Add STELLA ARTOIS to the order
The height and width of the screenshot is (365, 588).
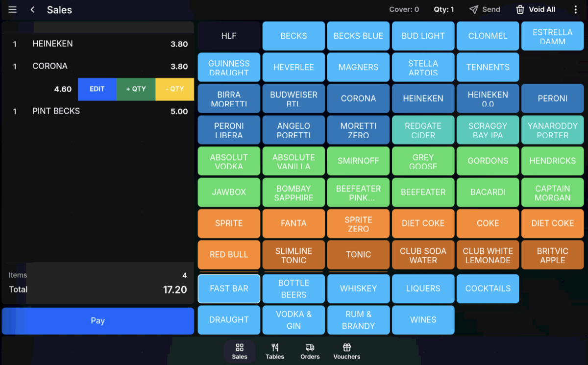[x=423, y=67]
